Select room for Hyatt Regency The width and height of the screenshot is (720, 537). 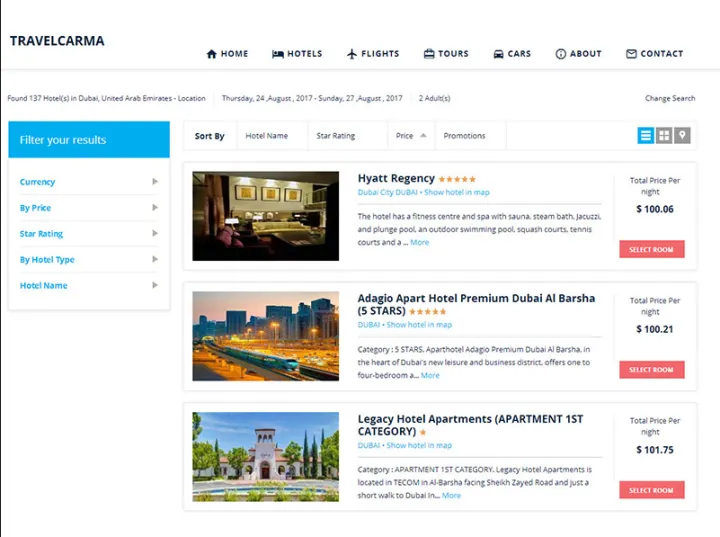(x=651, y=250)
